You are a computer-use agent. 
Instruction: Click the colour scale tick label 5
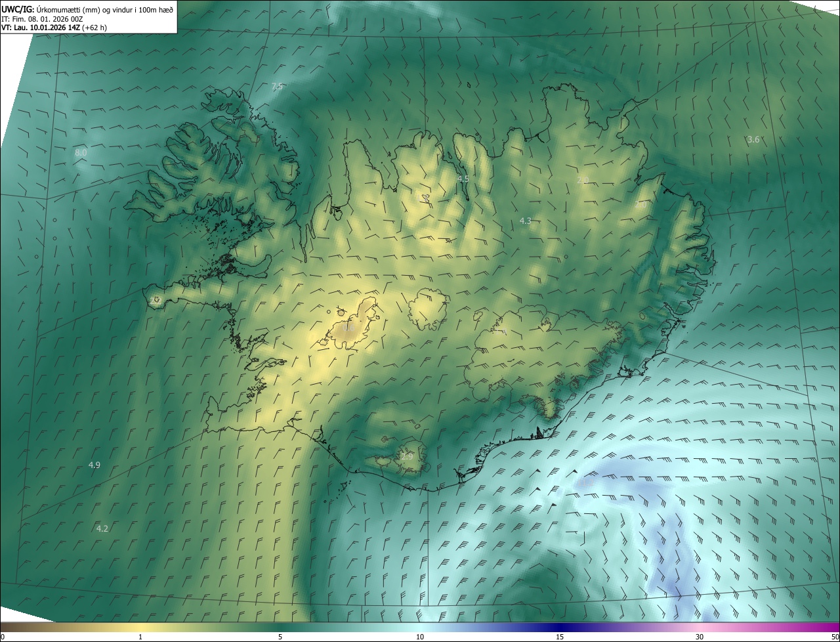pyautogui.click(x=280, y=637)
